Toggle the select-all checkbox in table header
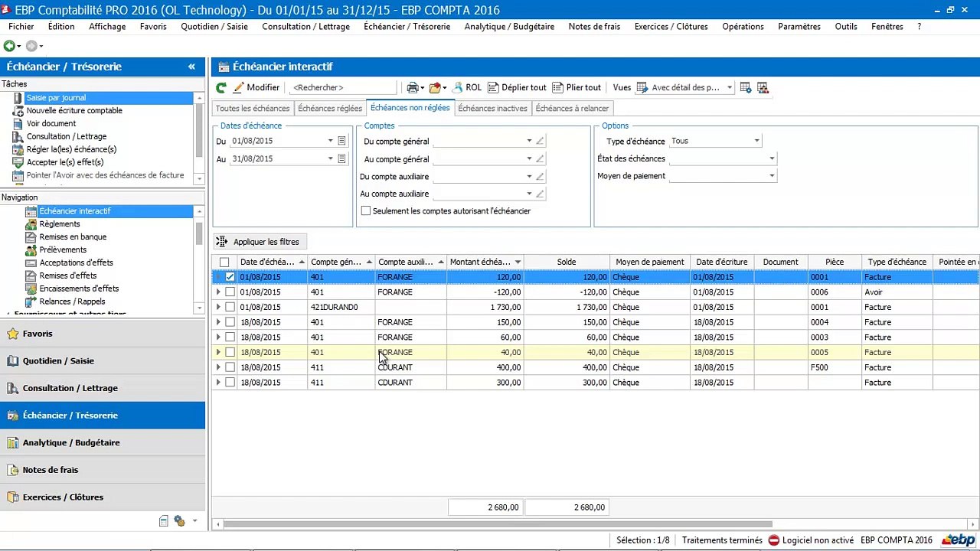This screenshot has width=980, height=551. point(224,262)
